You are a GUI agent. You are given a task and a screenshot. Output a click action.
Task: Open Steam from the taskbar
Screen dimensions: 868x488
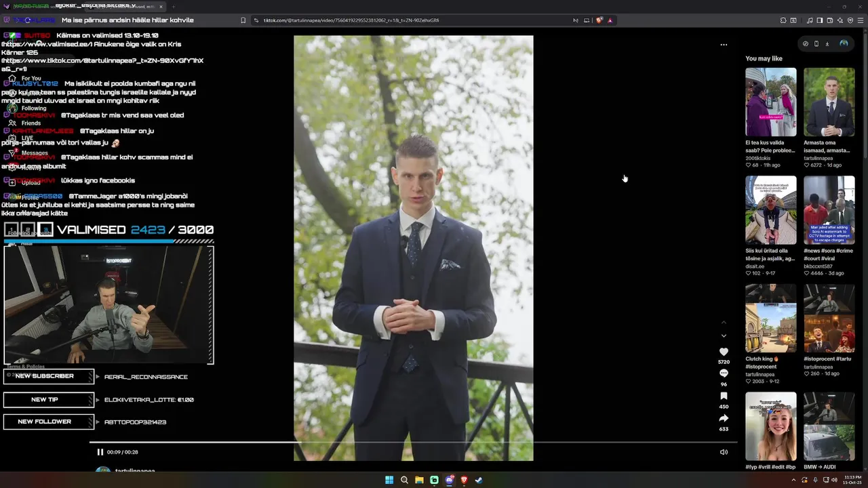click(479, 480)
